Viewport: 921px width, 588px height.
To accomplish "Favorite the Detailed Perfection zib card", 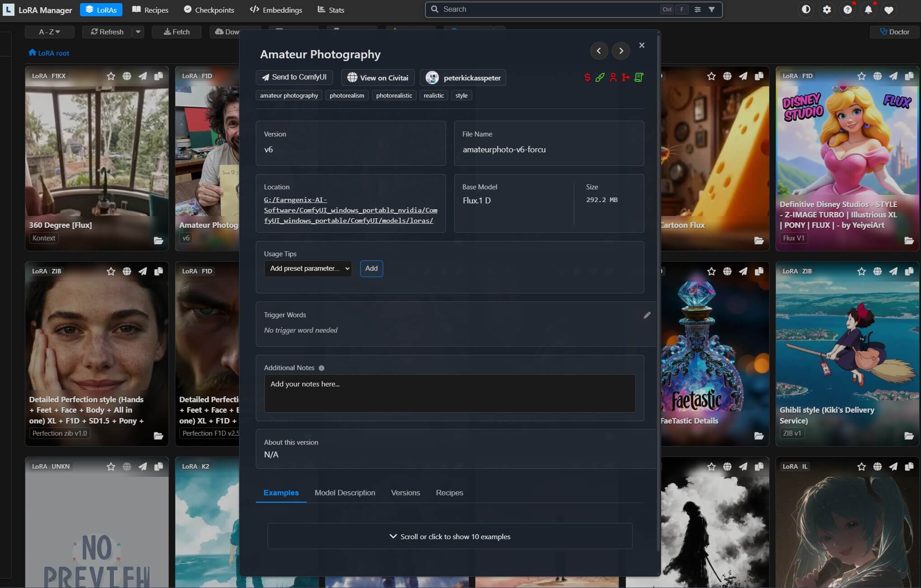I will tap(111, 271).
